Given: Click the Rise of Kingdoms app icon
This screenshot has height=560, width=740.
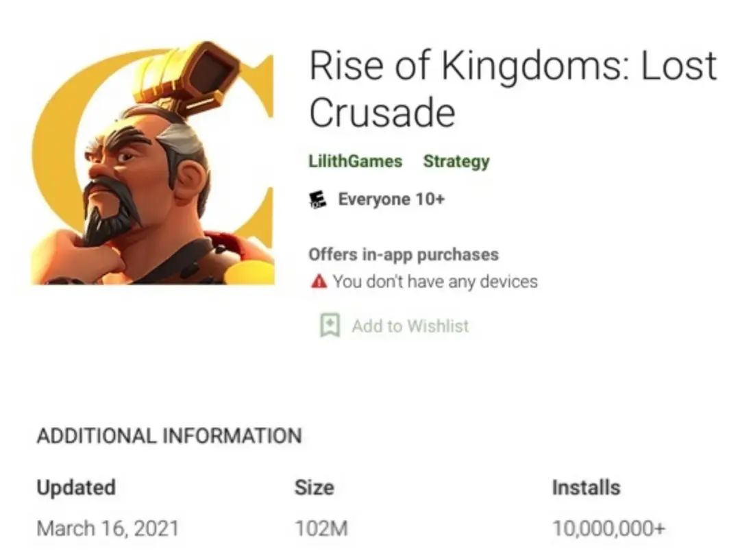Looking at the screenshot, I should [152, 163].
